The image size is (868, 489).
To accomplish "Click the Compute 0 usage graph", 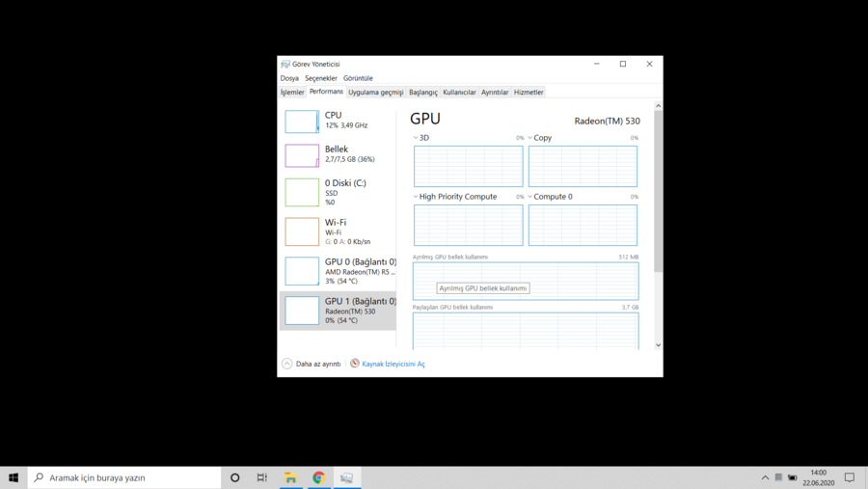I will [x=583, y=225].
